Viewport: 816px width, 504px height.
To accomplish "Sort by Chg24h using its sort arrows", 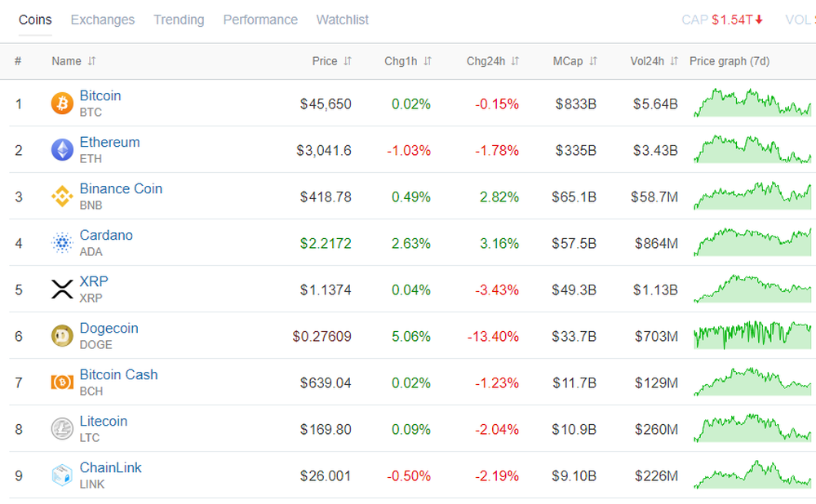I will pyautogui.click(x=515, y=61).
